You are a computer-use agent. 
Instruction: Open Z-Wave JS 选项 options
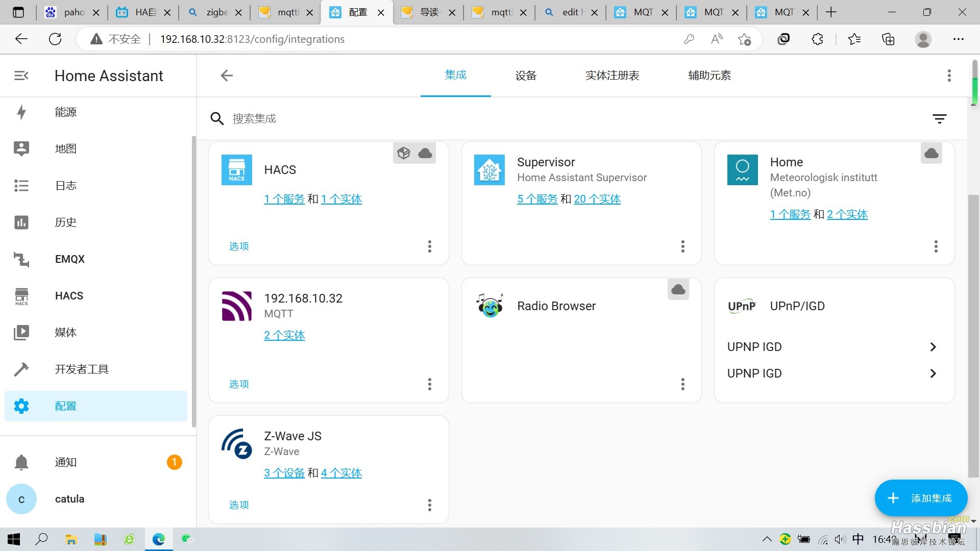[239, 505]
